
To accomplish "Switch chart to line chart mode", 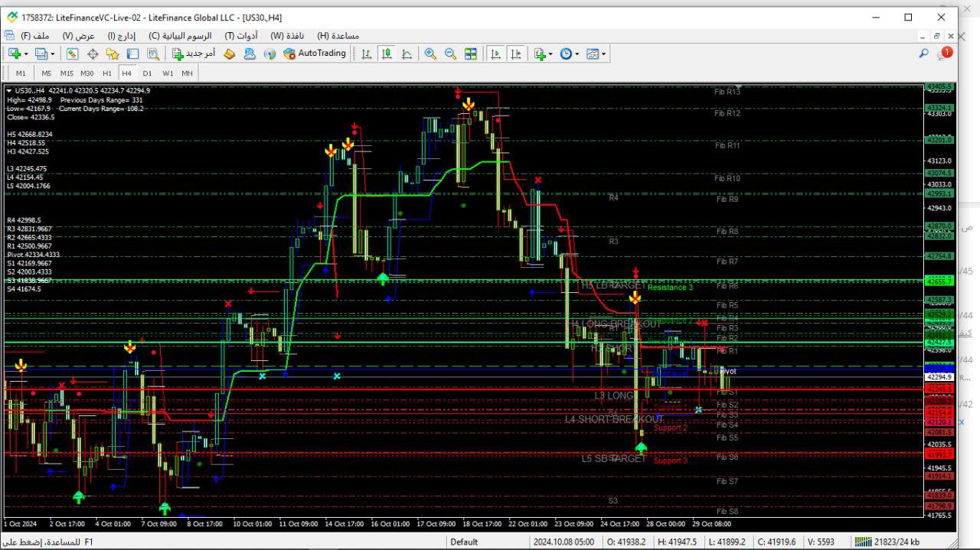I will (407, 54).
